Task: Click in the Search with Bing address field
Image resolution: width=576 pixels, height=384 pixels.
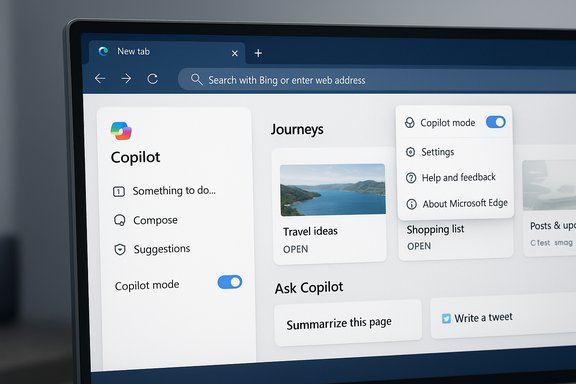Action: (x=377, y=80)
